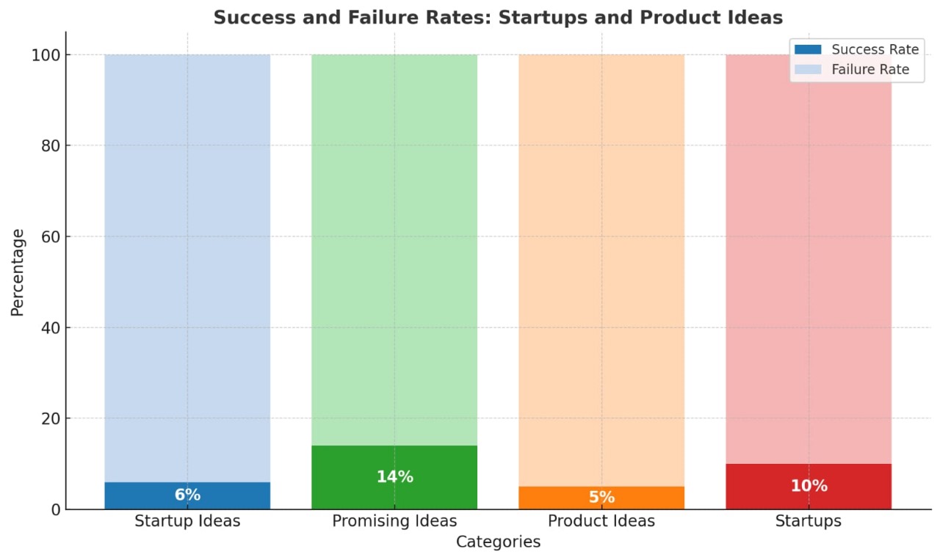This screenshot has height=560, width=940.
Task: Click the Success Rate legend color swatch
Action: tap(808, 50)
